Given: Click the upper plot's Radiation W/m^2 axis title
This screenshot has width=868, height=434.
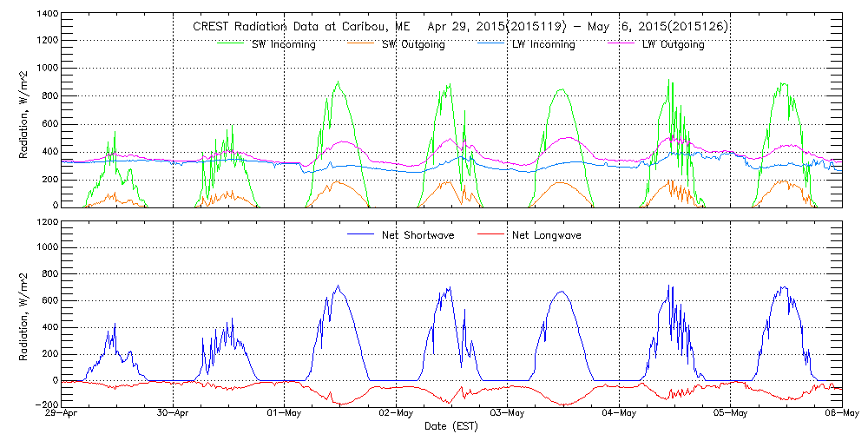Looking at the screenshot, I should pyautogui.click(x=23, y=111).
